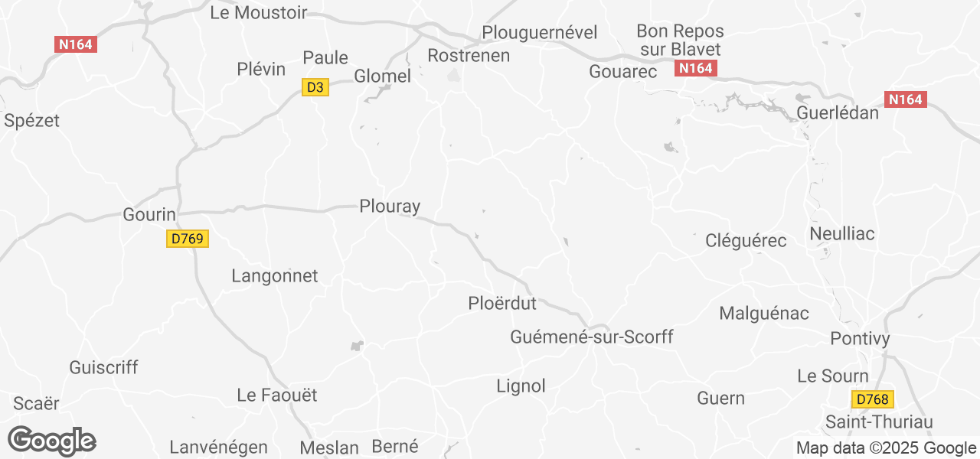
Task: Click the Guiscriff place label
Action: point(103,367)
